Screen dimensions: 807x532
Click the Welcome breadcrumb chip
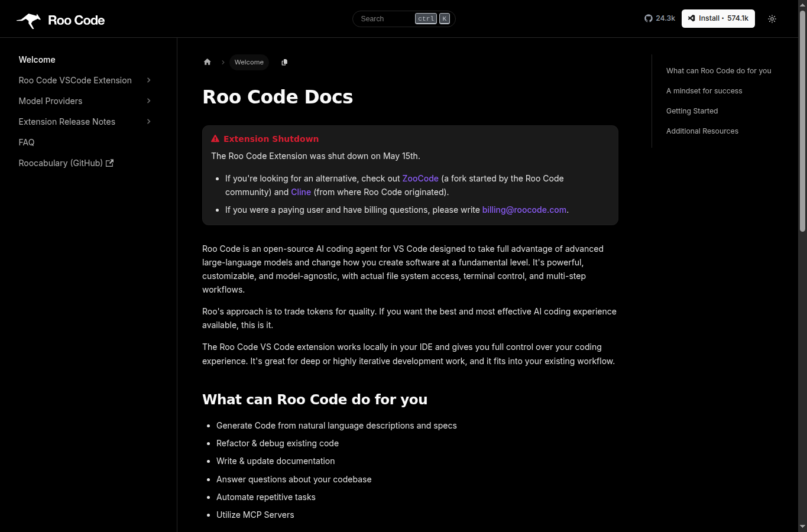point(249,62)
